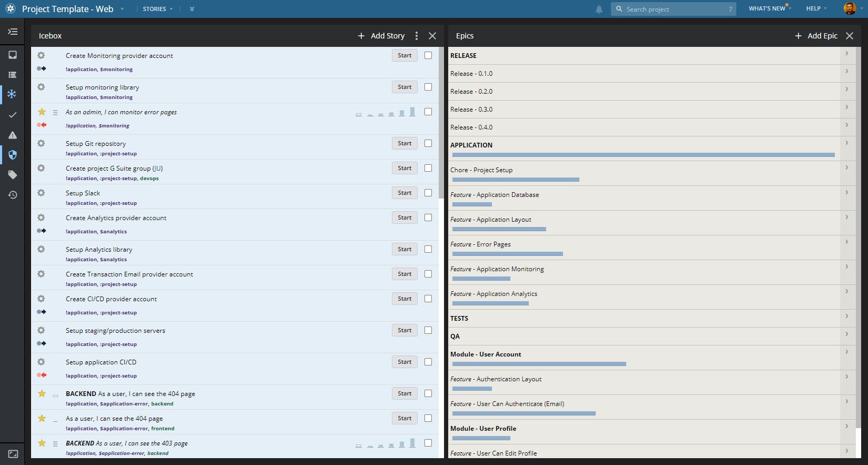The width and height of the screenshot is (868, 465).
Task: Select checkbox for Create CI/CD provider account
Action: (x=428, y=299)
